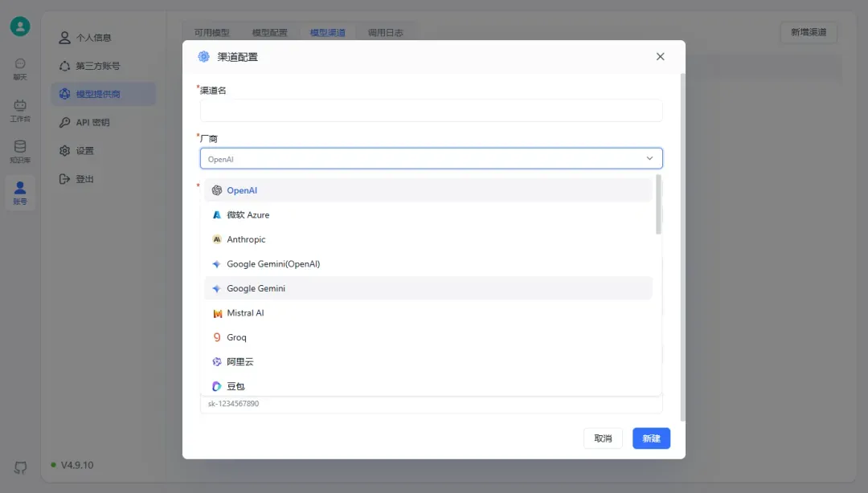The width and height of the screenshot is (868, 493).
Task: Click the Azure logo icon in the list
Action: (x=216, y=214)
